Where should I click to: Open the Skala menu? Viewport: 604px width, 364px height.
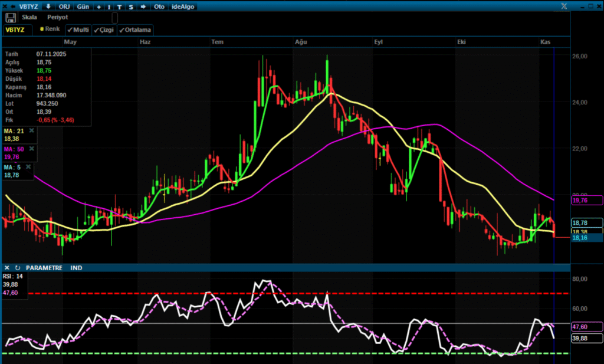coord(29,18)
